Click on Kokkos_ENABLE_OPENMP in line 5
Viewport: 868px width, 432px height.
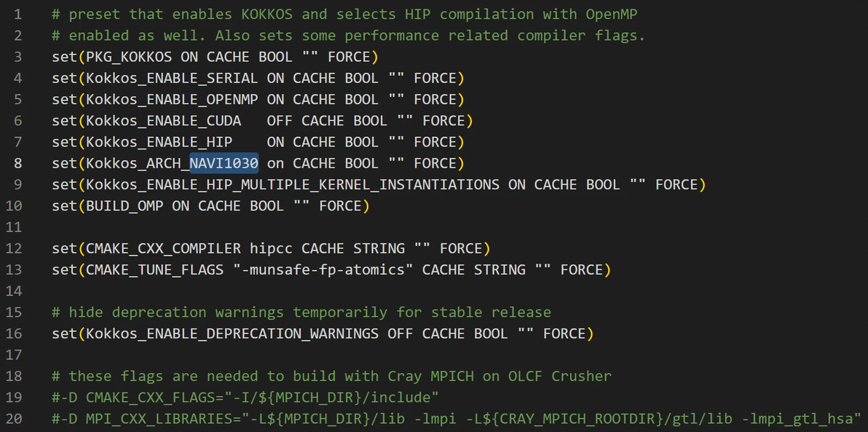coord(172,99)
